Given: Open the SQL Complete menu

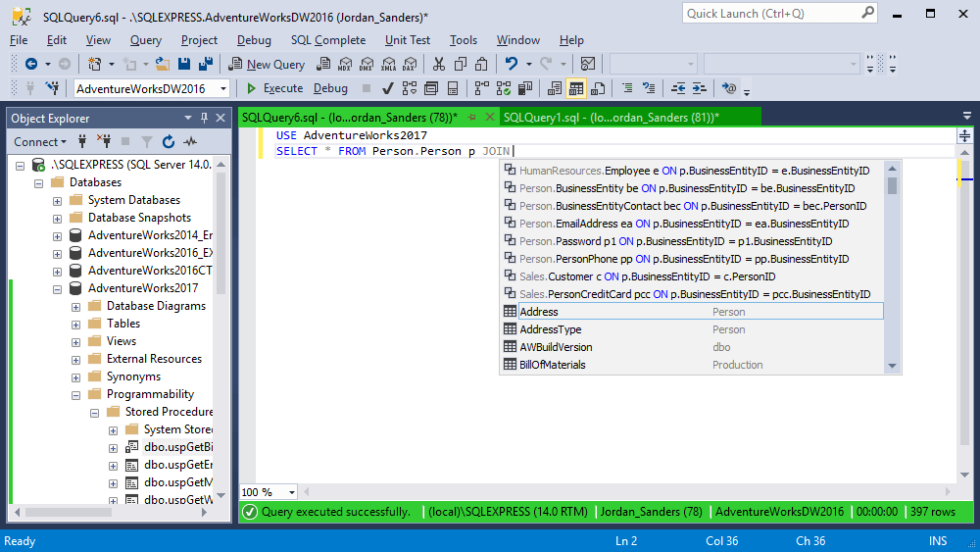Looking at the screenshot, I should click(x=327, y=40).
